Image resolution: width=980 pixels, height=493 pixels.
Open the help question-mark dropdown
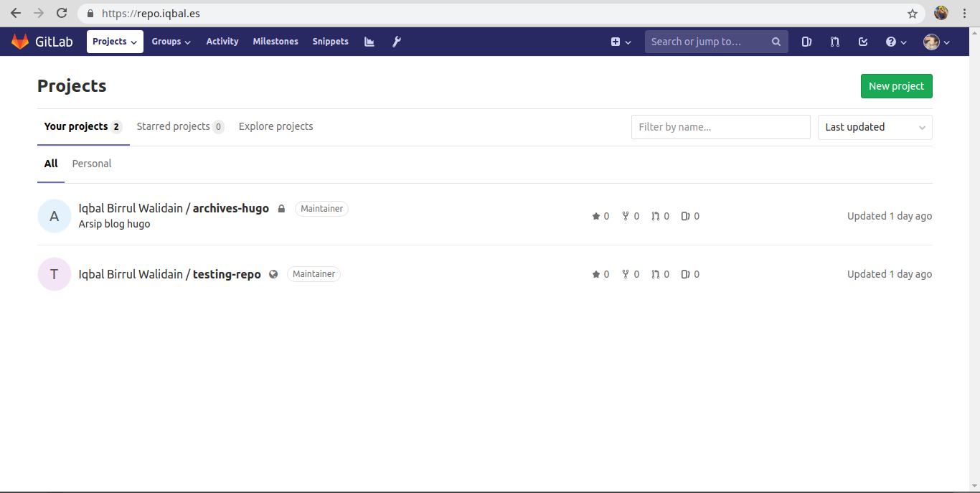pos(895,41)
